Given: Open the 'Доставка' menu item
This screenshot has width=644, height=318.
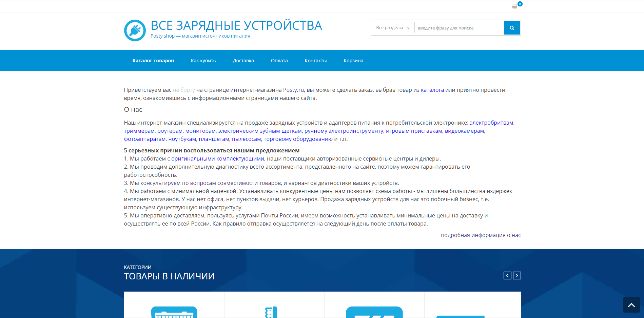Looking at the screenshot, I should point(243,61).
